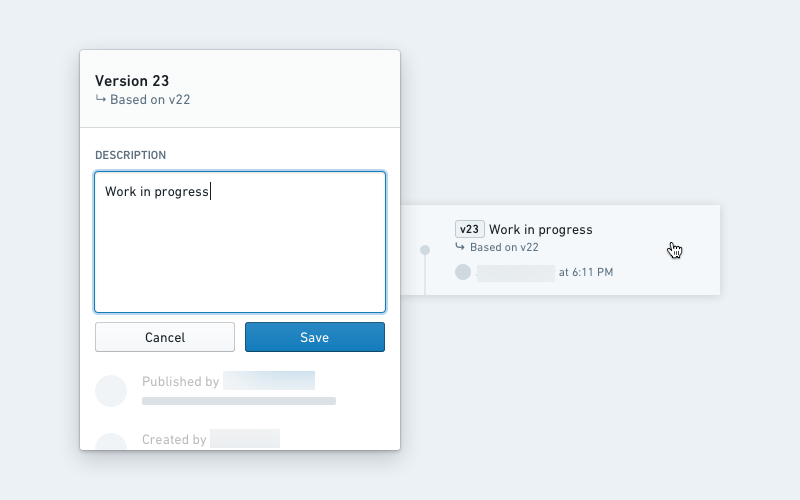
Task: Focus the Description text area
Action: (x=240, y=242)
